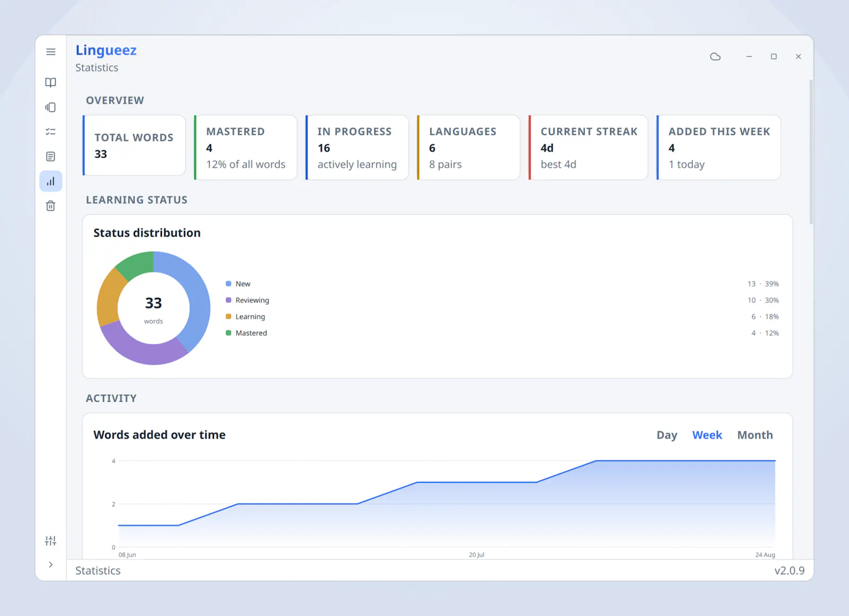
Task: Click the purple Reviewing legend swatch
Action: [229, 300]
